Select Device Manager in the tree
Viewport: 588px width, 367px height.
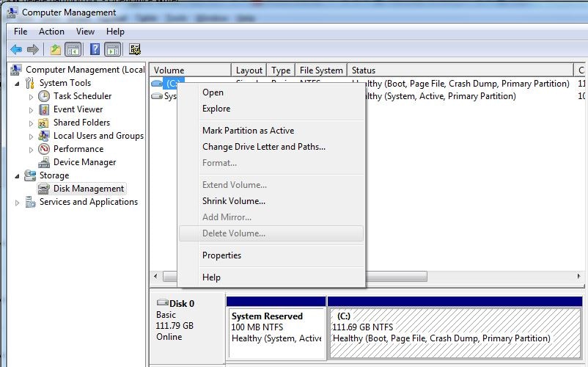[x=84, y=162]
